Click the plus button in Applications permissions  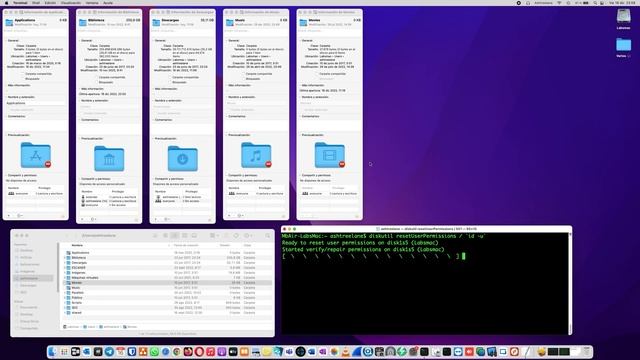(9, 216)
